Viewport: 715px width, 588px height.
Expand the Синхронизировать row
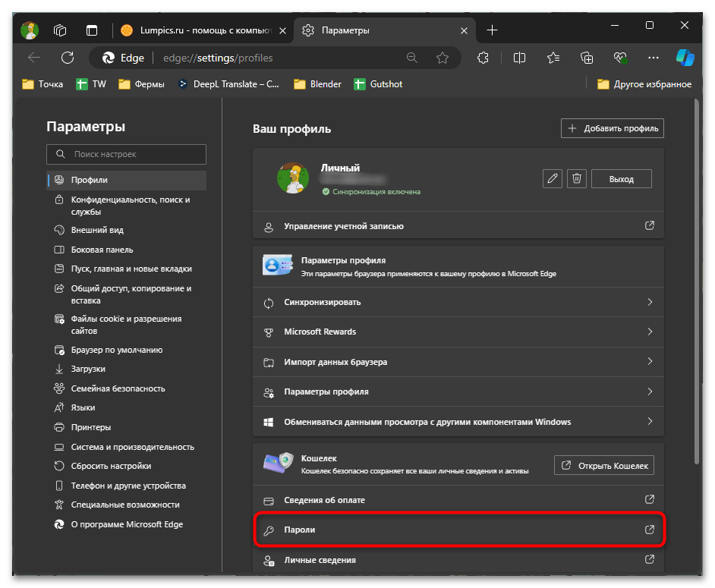458,302
